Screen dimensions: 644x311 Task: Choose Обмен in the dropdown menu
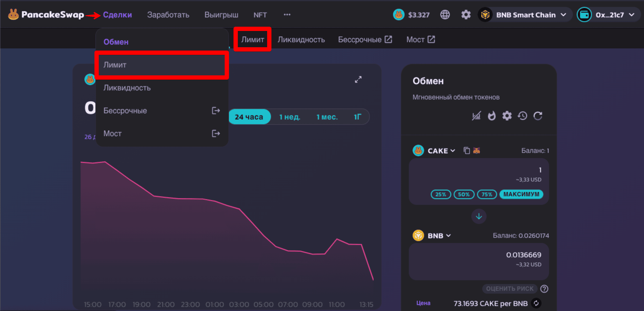pyautogui.click(x=162, y=42)
